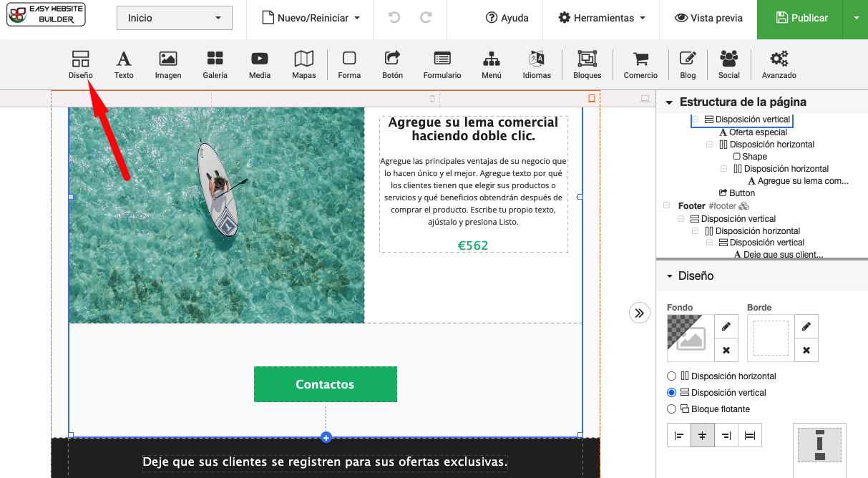Choose Bloque flotante radio option
The height and width of the screenshot is (478, 868).
tap(671, 409)
